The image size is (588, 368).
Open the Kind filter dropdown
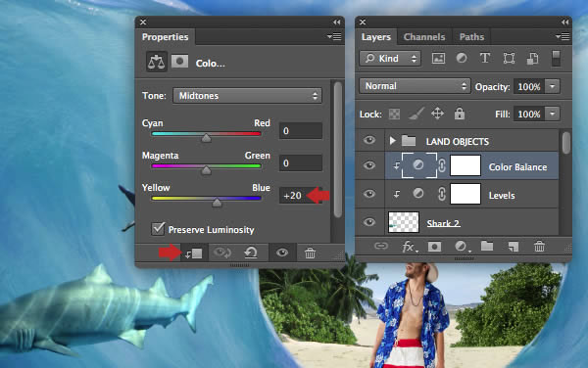(x=390, y=59)
